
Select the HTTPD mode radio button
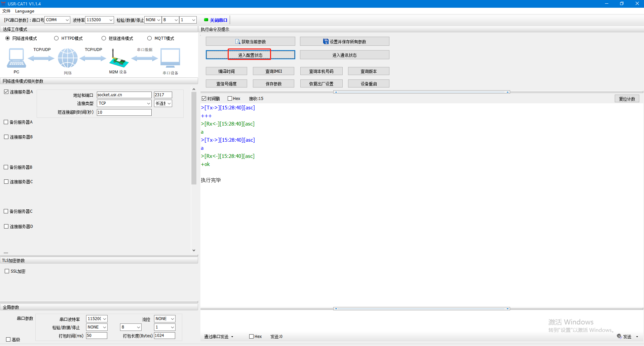(x=56, y=38)
